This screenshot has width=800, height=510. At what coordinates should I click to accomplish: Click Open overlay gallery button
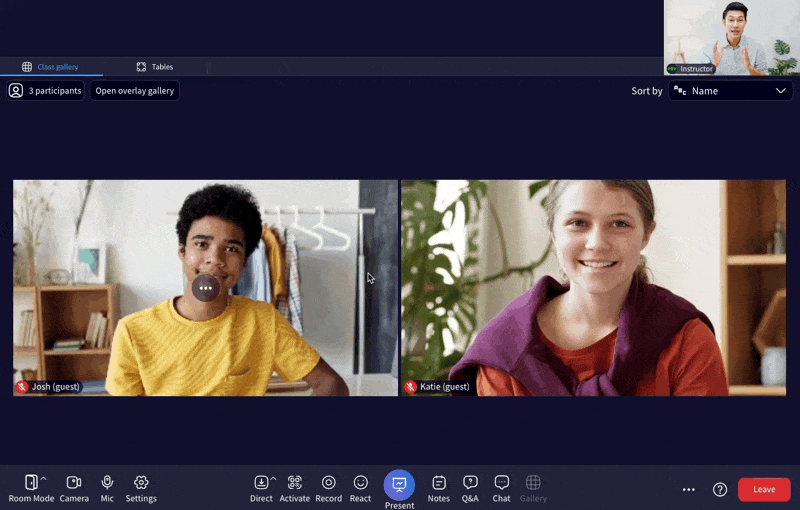pyautogui.click(x=135, y=91)
